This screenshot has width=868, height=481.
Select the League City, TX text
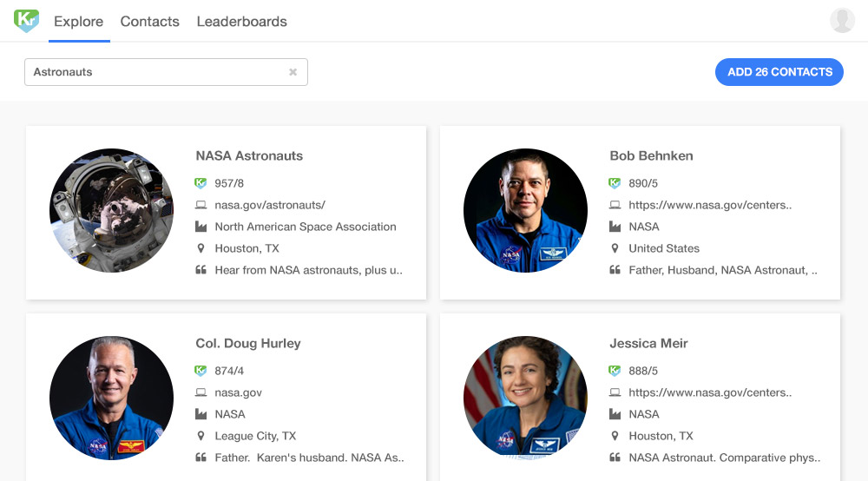coord(255,436)
